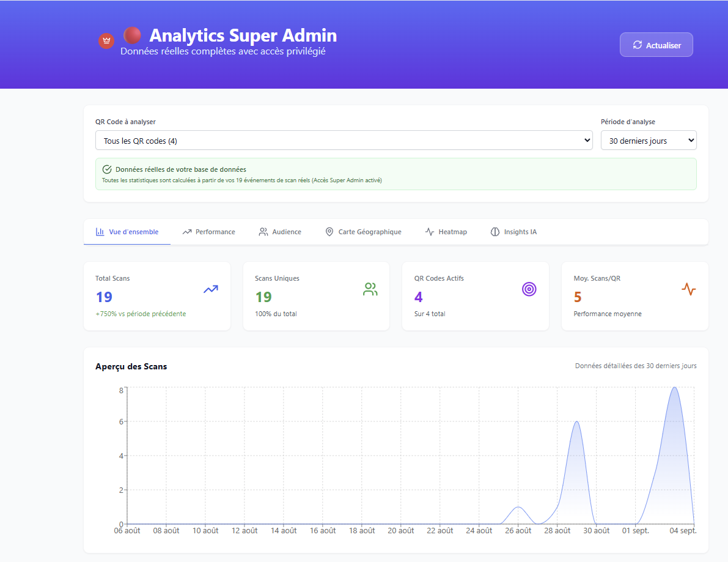This screenshot has width=728, height=562.
Task: Click the users icon in Scans Uniques card
Action: [370, 289]
